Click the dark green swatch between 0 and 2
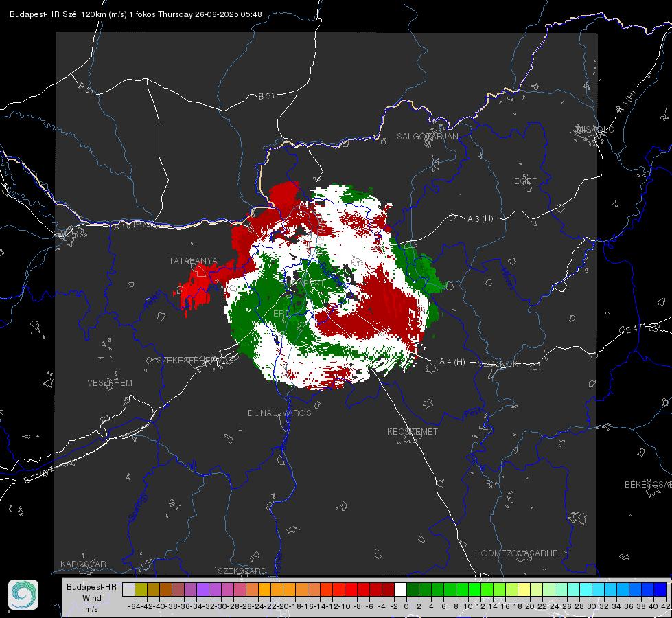 pyautogui.click(x=413, y=589)
